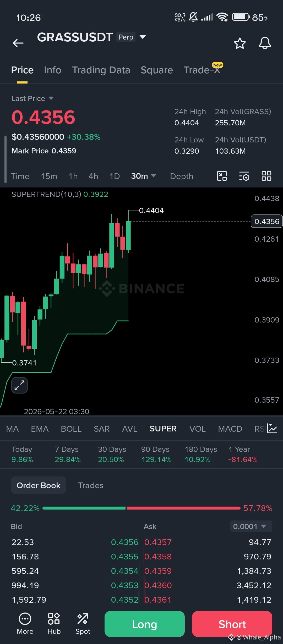The image size is (283, 644).
Task: Switch to the Info tab
Action: (53, 70)
